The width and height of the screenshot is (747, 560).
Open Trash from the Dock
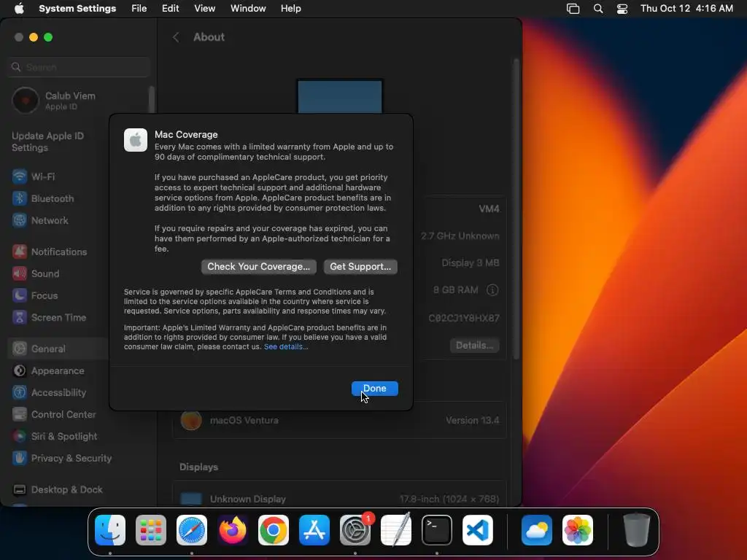(x=637, y=529)
